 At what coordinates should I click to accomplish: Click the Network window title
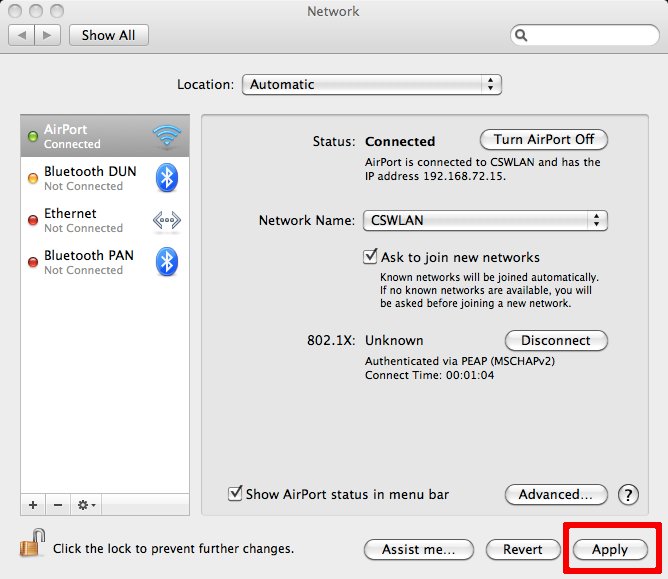point(333,11)
